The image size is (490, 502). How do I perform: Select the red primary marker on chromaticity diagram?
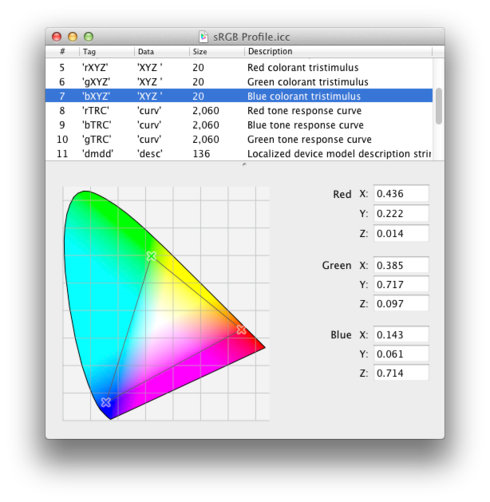(x=241, y=330)
